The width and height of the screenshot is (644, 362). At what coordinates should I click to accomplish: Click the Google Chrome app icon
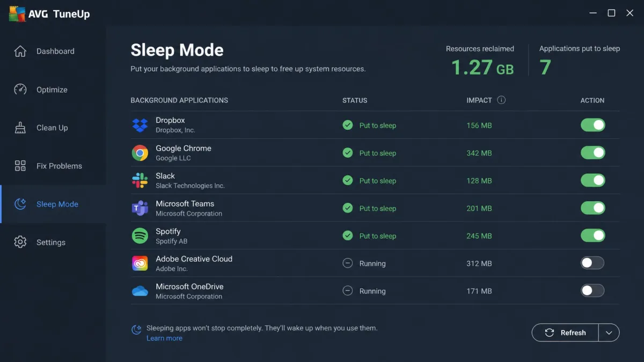140,153
